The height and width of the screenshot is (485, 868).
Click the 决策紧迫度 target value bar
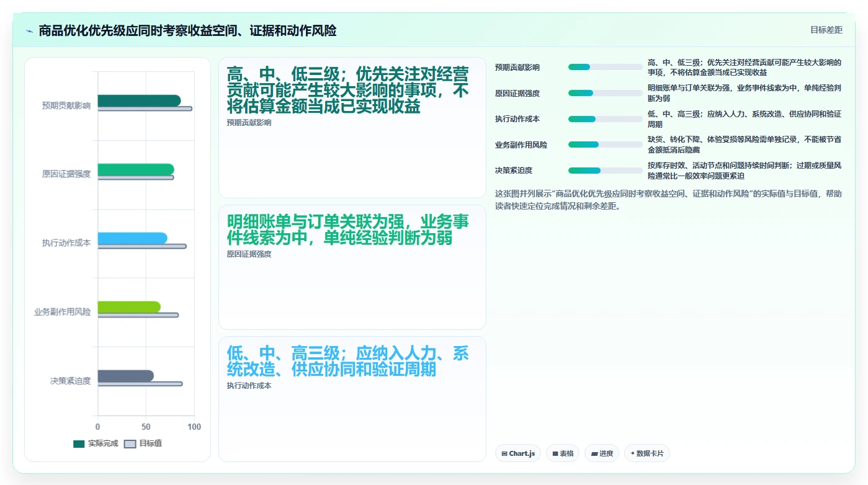coord(140,384)
